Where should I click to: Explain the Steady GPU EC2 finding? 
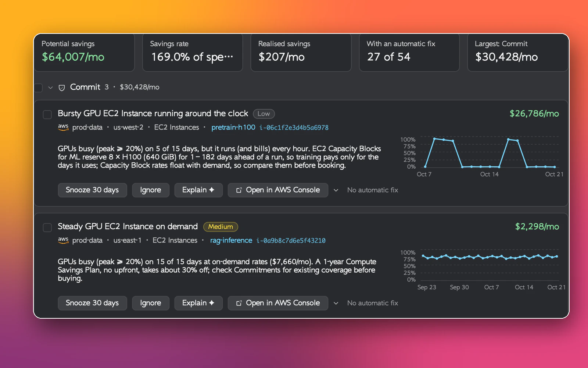point(198,303)
